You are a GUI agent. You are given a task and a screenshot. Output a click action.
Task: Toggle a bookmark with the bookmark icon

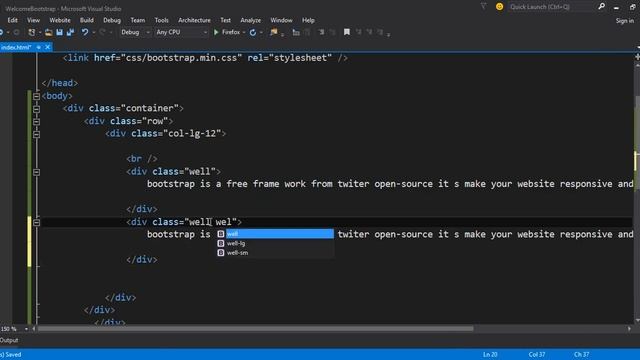tap(347, 32)
